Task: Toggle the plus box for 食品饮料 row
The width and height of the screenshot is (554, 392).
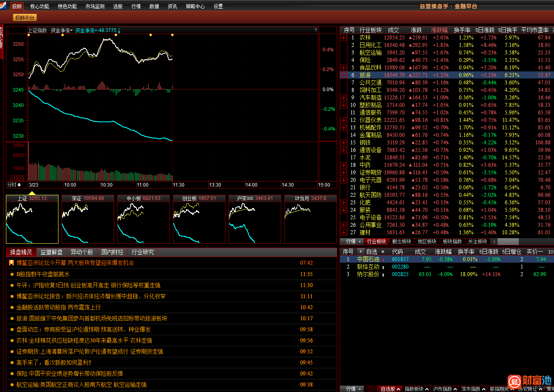Action: point(344,68)
